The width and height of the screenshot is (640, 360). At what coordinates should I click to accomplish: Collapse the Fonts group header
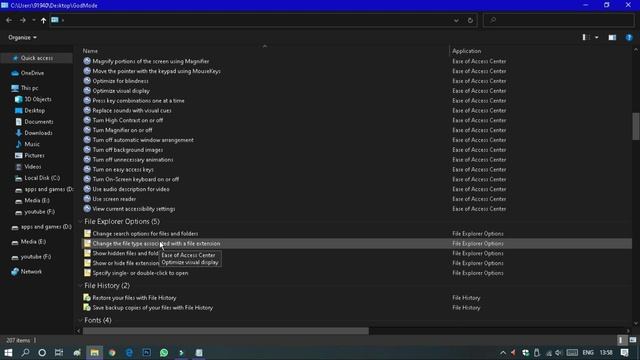pos(80,320)
